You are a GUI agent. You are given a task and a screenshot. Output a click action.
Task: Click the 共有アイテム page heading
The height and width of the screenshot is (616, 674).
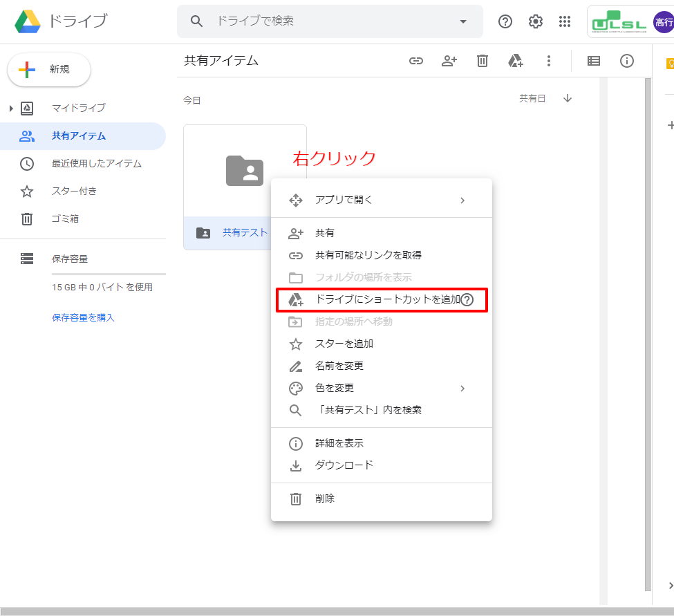221,61
